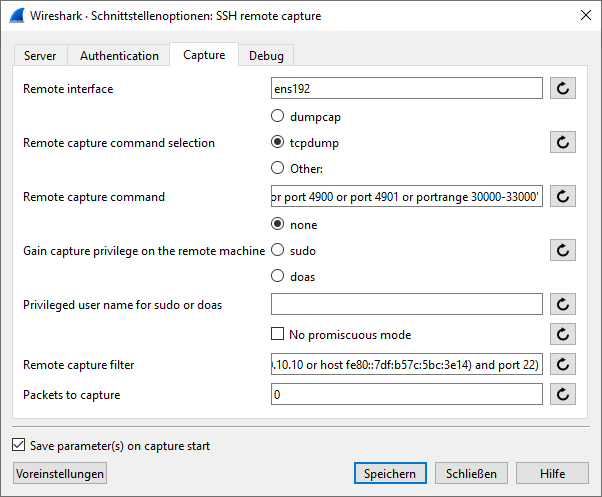Select the dumpcap radio option

click(x=279, y=117)
